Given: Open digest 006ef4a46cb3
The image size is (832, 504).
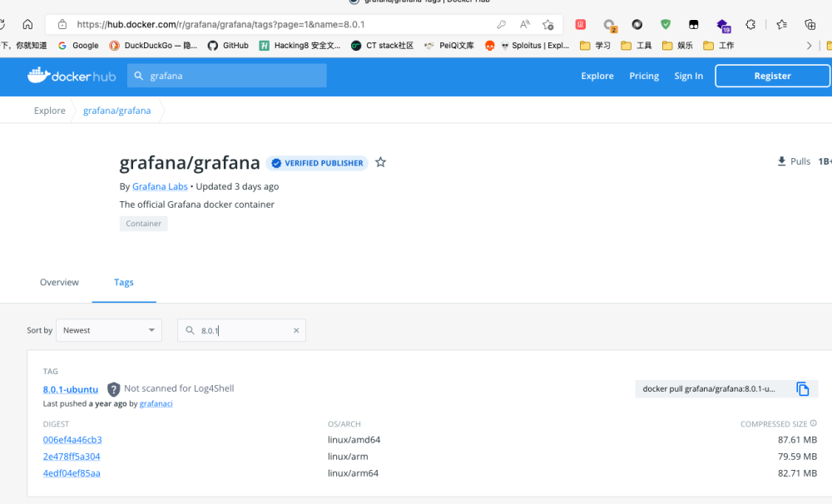Looking at the screenshot, I should tap(72, 440).
